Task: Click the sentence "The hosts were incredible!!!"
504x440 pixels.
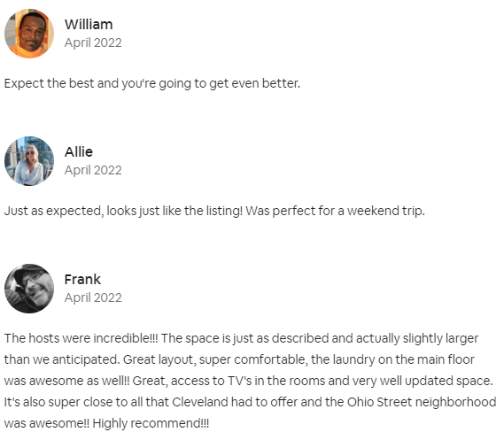Action: [81, 338]
